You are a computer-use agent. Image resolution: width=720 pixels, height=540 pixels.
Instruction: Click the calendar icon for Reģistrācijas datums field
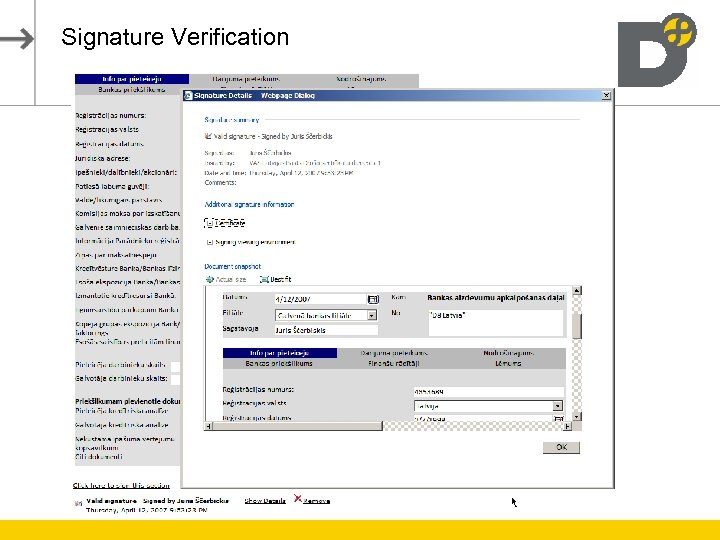[x=558, y=418]
